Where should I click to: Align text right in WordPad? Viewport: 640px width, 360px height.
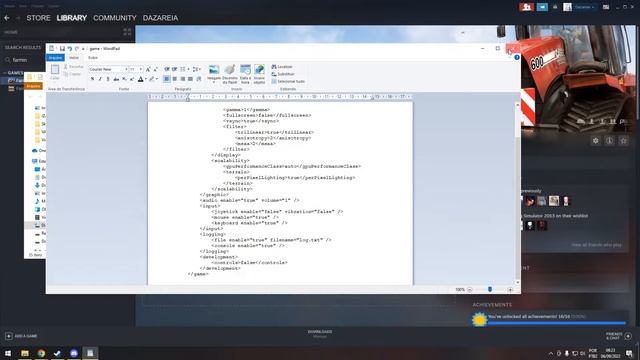tap(182, 79)
